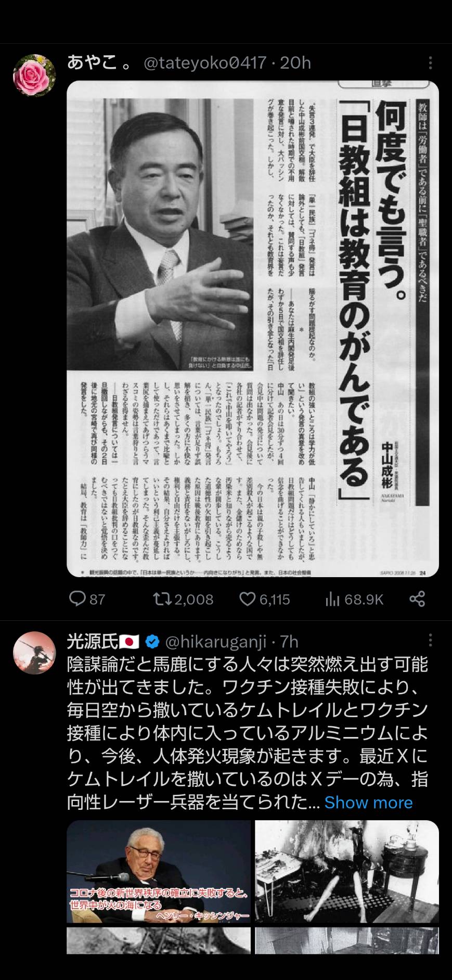
Task: Open 光源氏 profile avatar picture
Action: click(34, 653)
